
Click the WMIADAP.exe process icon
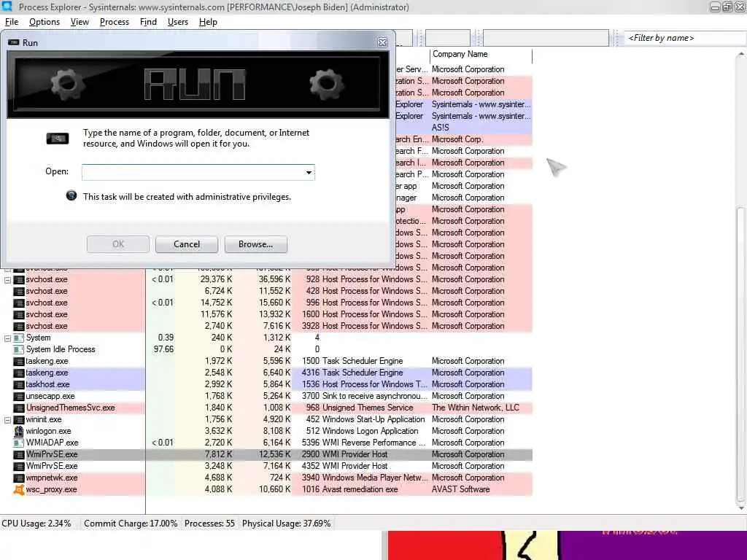point(18,443)
